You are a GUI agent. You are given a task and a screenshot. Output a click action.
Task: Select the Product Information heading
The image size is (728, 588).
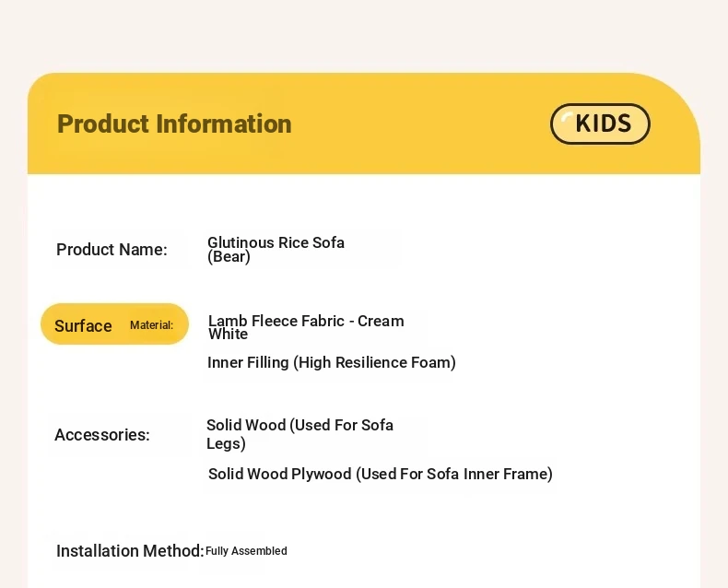coord(174,124)
